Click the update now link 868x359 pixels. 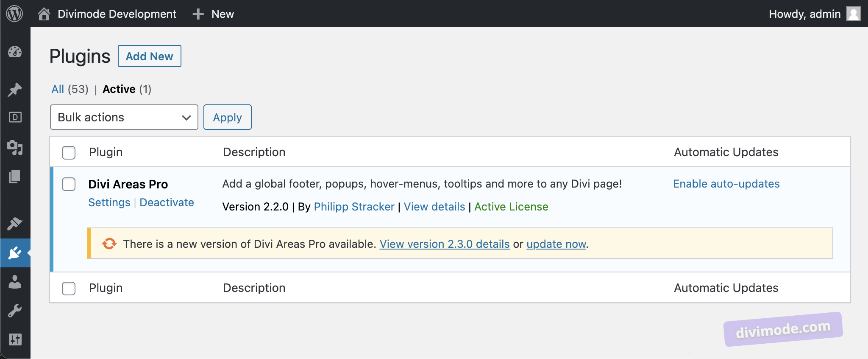(556, 244)
